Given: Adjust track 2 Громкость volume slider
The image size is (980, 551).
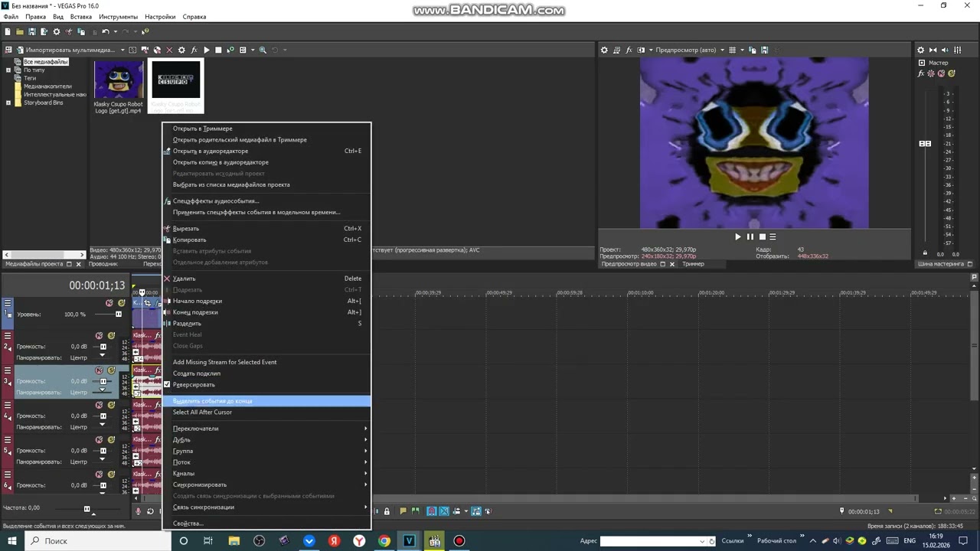Looking at the screenshot, I should click(x=103, y=347).
